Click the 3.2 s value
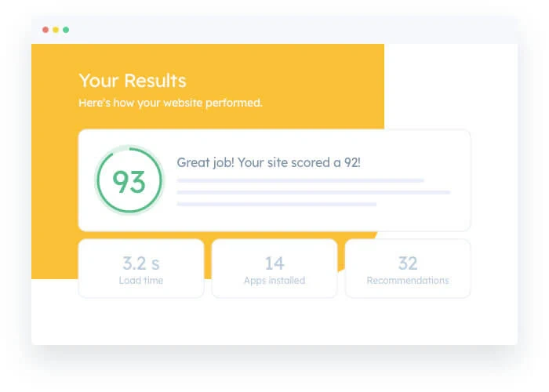This screenshot has height=392, width=549. point(141,263)
